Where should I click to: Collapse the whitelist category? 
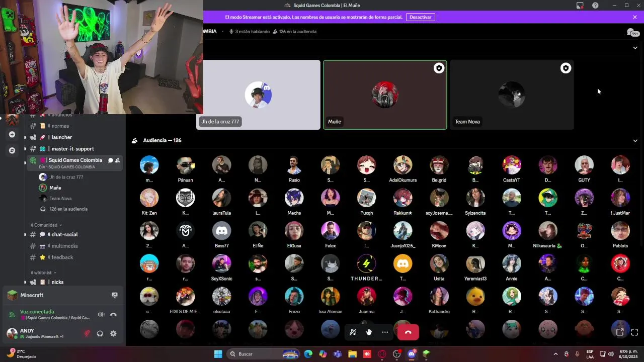(x=43, y=273)
